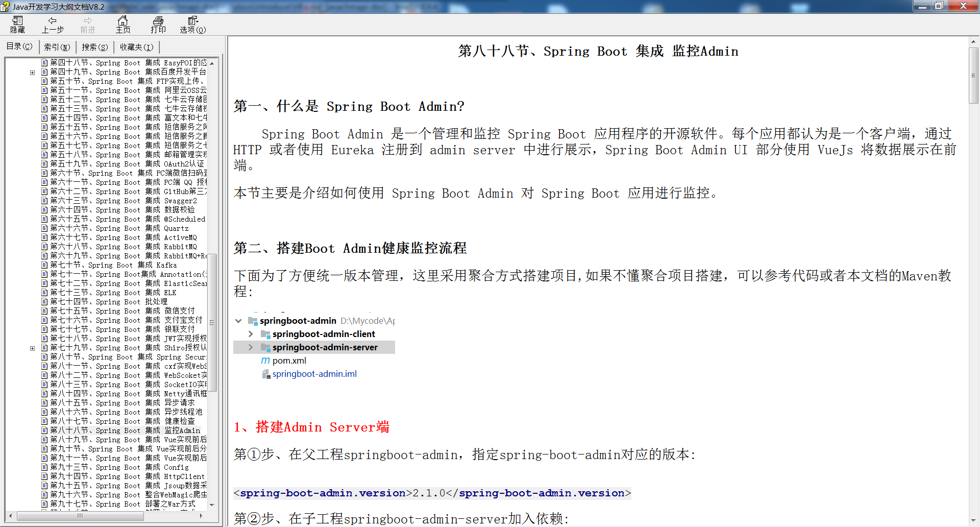Click page icon of 第八十九节 Vue实现前后
This screenshot has height=527, width=980.
point(44,440)
